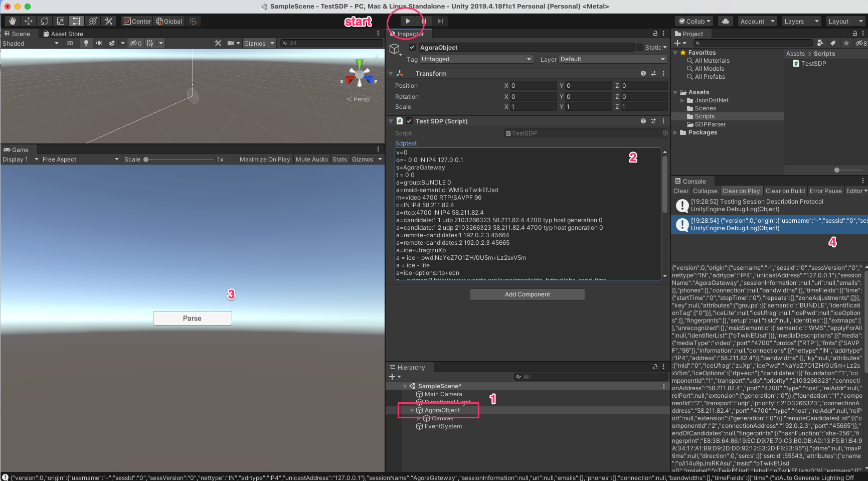Viewport: 868px width, 481px height.
Task: Click the Parse button in the Game view
Action: pos(193,318)
